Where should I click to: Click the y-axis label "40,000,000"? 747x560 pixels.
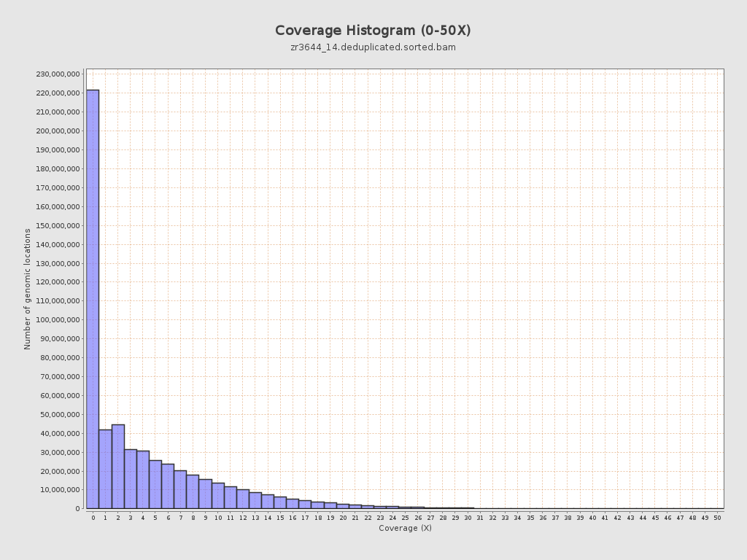point(60,433)
